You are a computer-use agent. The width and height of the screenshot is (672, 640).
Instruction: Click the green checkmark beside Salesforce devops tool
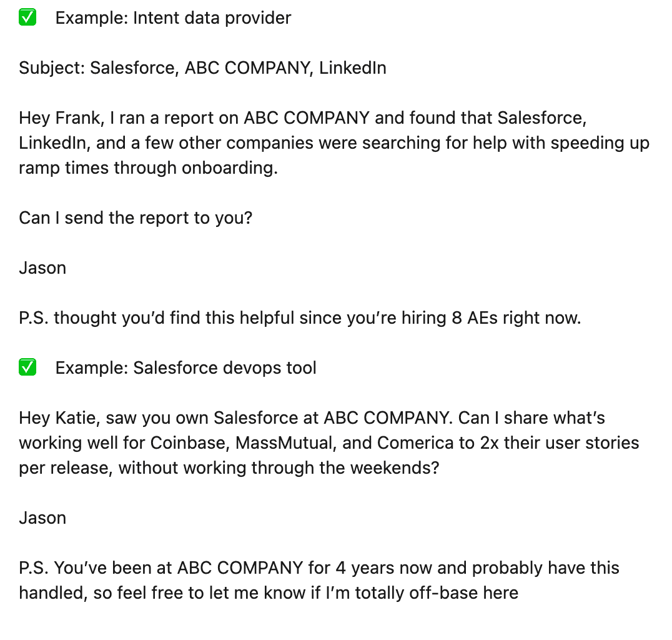pyautogui.click(x=27, y=368)
